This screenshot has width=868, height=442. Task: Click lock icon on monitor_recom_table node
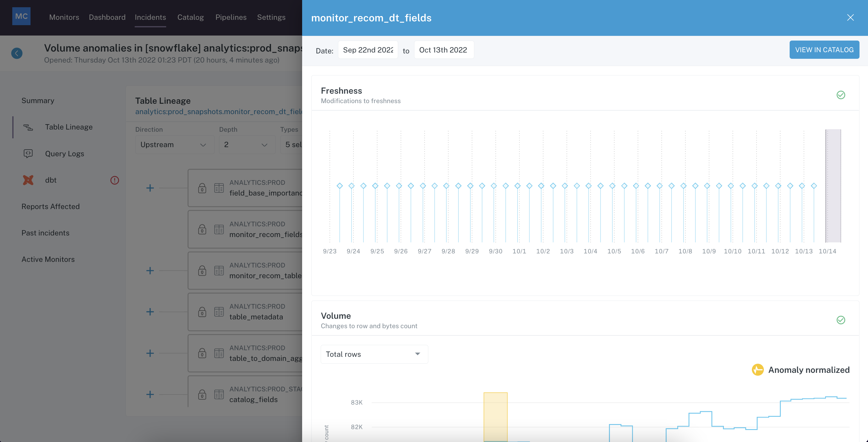click(202, 271)
